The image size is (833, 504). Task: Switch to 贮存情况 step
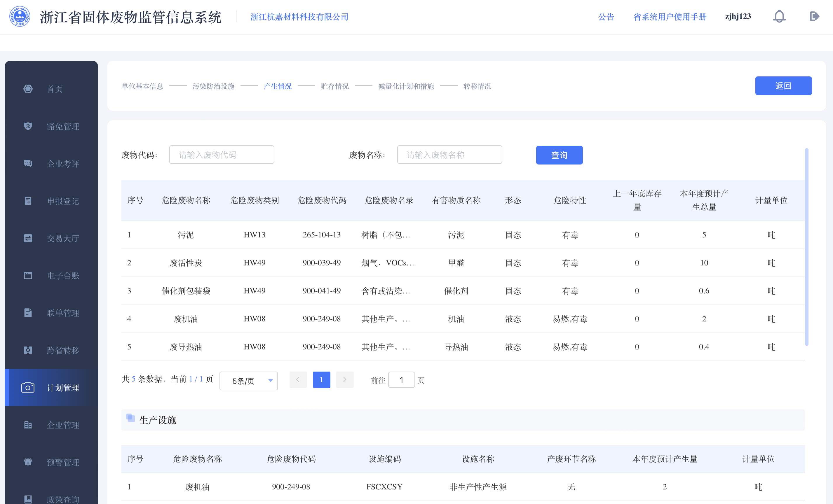335,86
